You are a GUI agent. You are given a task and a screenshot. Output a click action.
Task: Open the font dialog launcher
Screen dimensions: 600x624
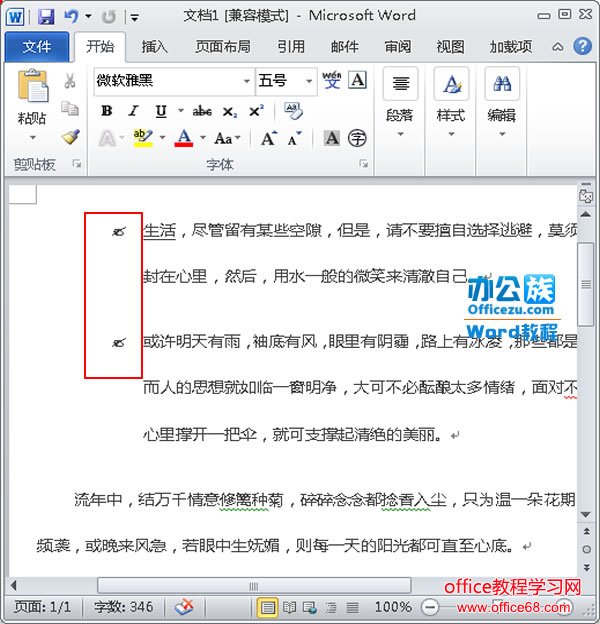coord(363,163)
